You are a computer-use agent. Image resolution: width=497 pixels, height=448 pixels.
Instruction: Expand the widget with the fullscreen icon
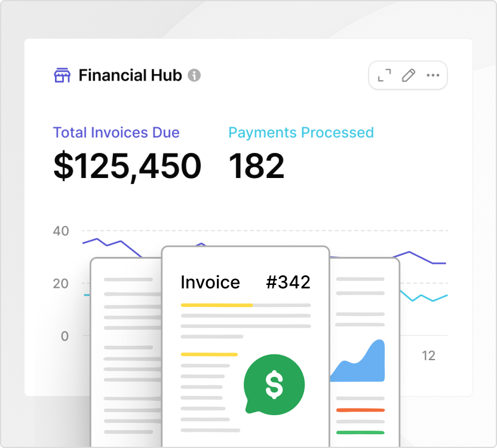[x=384, y=75]
